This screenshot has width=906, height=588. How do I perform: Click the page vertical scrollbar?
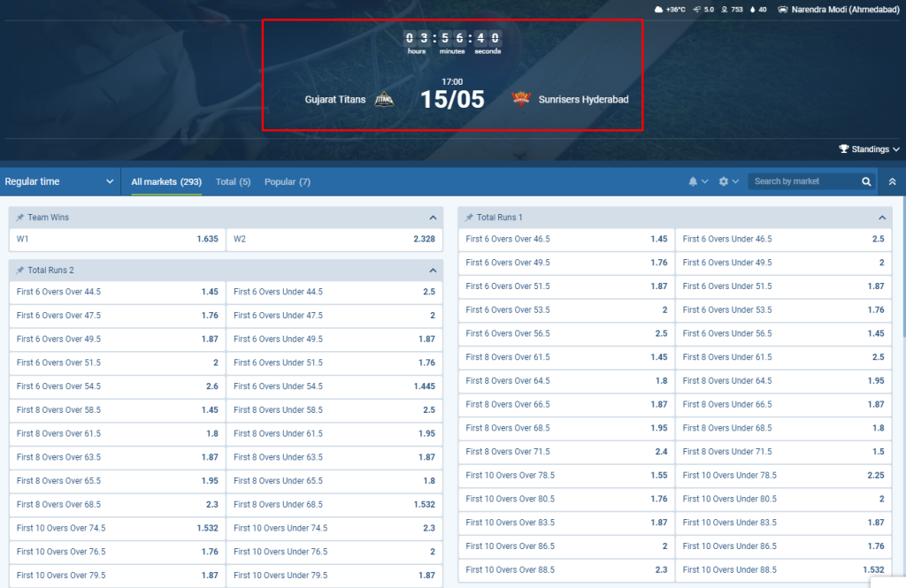[x=903, y=265]
